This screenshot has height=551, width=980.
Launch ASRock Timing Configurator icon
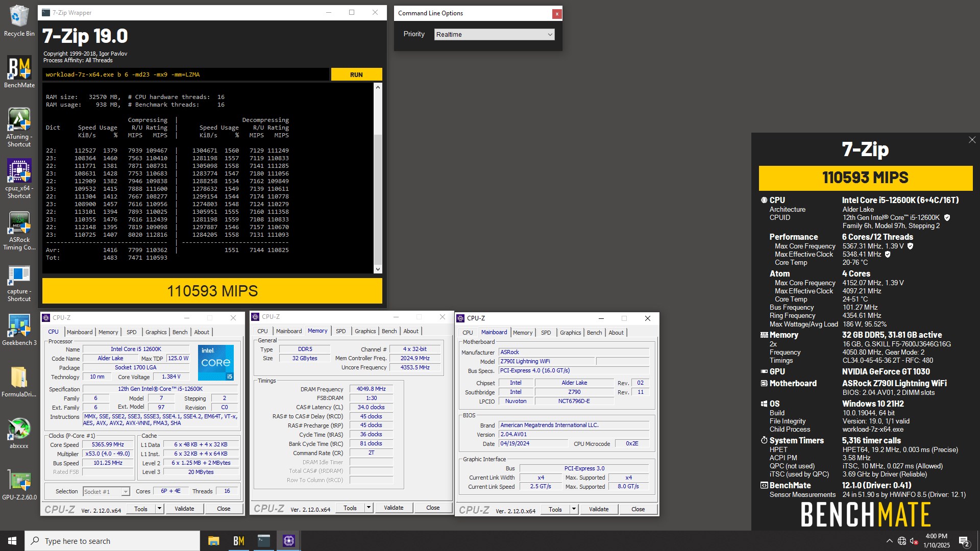pos(19,231)
